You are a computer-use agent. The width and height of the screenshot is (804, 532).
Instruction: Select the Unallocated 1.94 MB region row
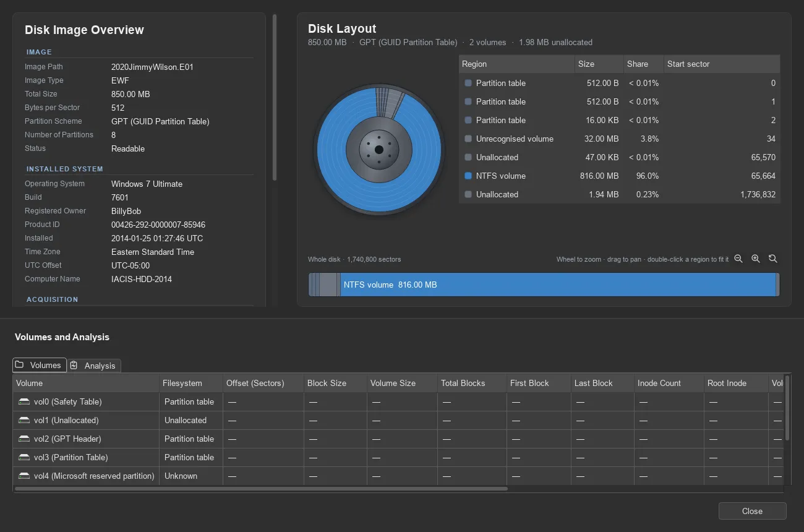[x=619, y=194]
